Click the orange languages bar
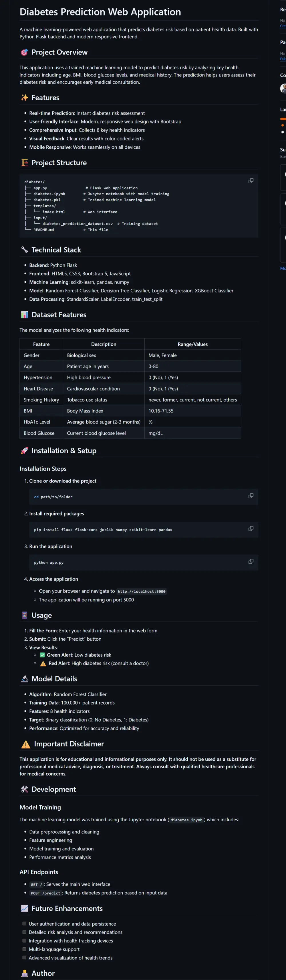Viewport: 286px width, 980px height. [x=283, y=119]
